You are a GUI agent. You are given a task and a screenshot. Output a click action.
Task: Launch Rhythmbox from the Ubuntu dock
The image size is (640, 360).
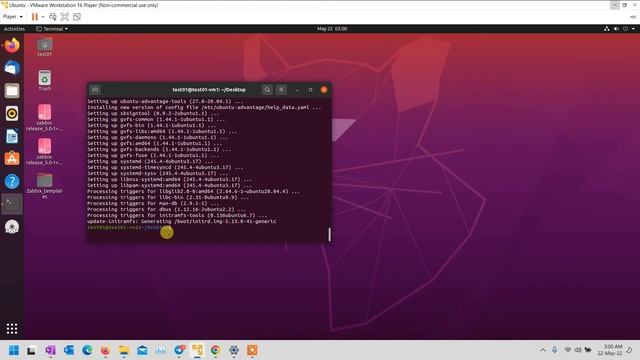[12, 113]
